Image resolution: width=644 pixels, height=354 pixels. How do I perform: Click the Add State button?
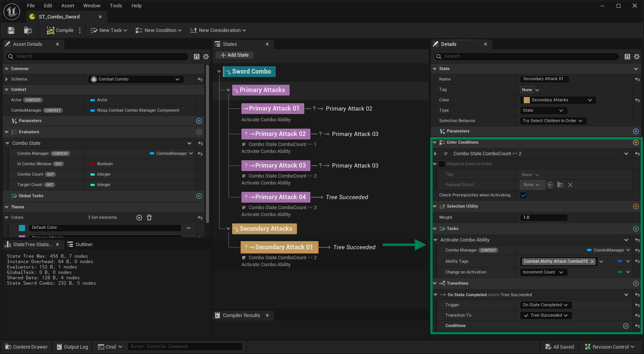[x=234, y=55]
